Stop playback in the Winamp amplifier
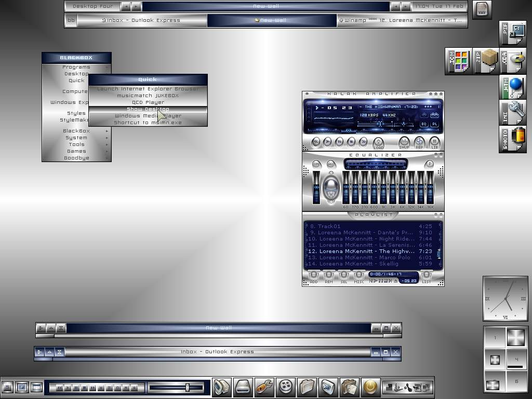 [x=351, y=142]
